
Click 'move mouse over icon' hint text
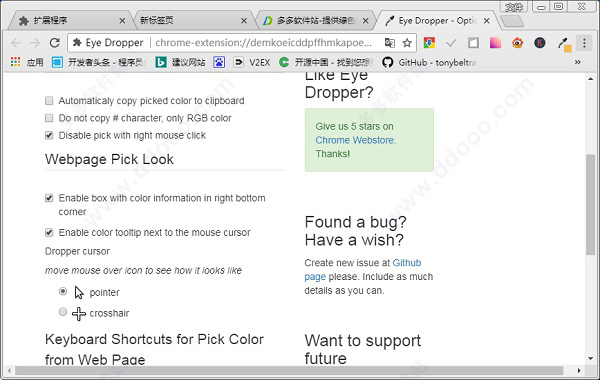tap(143, 271)
